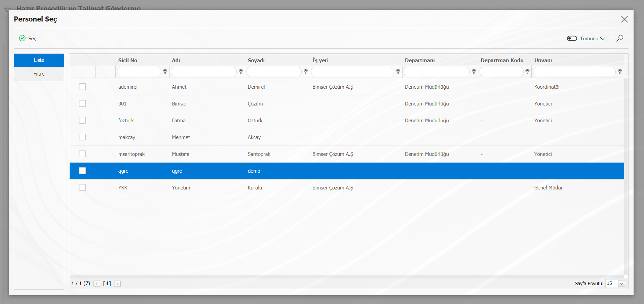Click the 'Çözüm' surname cell
Viewport: 644px width, 304px height.
coord(255,104)
